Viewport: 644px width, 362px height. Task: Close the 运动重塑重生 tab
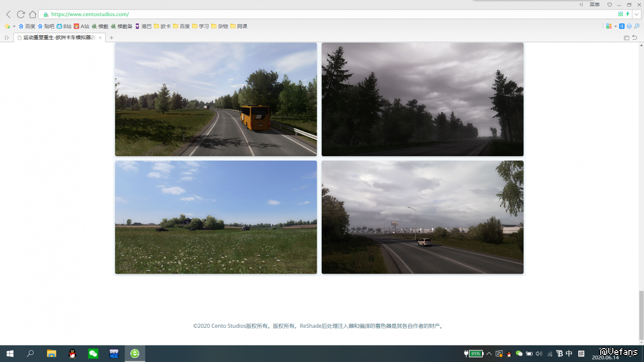100,38
